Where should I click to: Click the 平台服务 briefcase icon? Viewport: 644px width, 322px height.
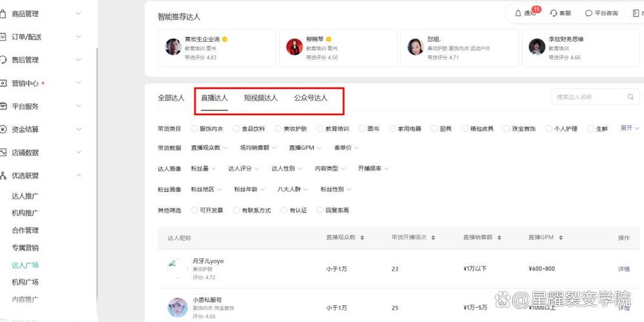[3, 106]
